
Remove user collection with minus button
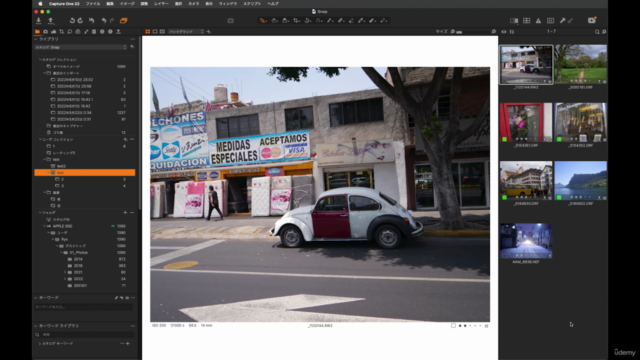point(132,140)
